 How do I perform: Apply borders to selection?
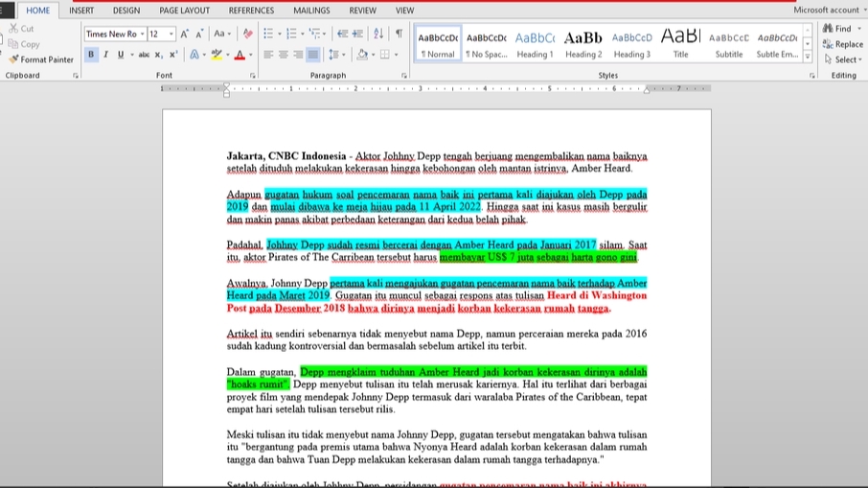coord(385,55)
